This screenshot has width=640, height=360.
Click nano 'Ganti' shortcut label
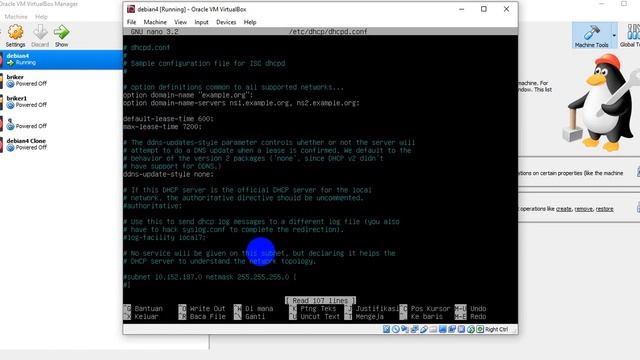tap(255, 316)
